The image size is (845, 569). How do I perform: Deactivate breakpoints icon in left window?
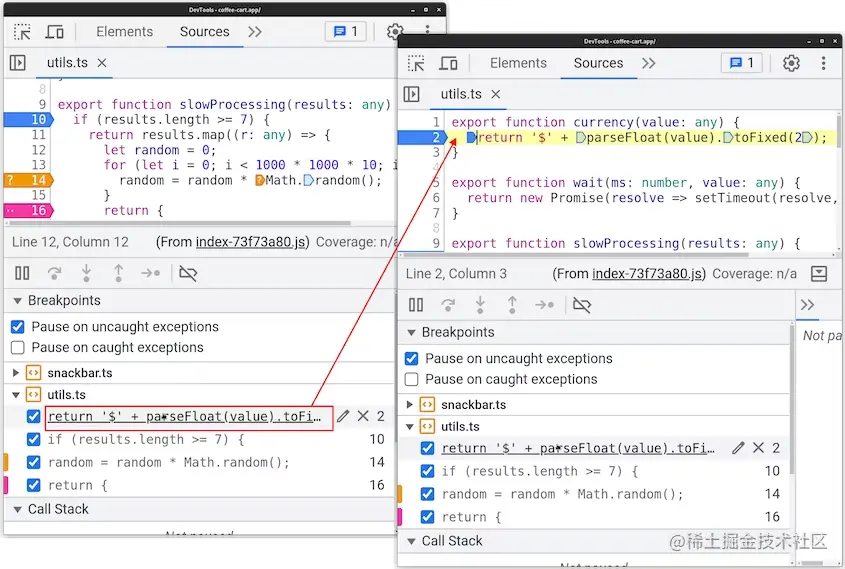pyautogui.click(x=188, y=273)
